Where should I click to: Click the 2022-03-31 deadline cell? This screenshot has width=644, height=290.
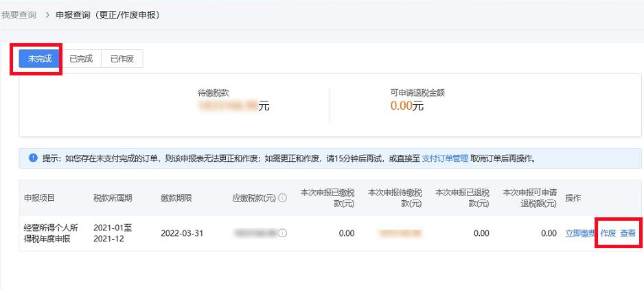coord(181,233)
